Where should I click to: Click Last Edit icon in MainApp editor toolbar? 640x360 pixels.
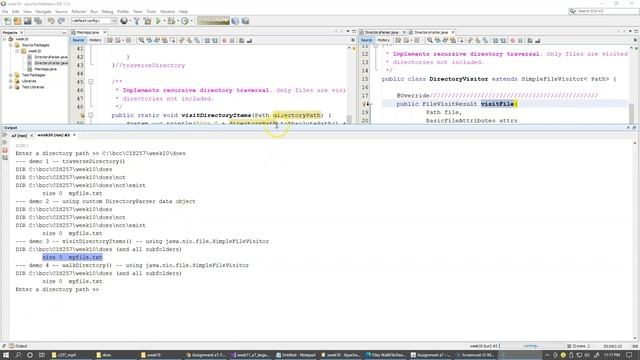110,40
